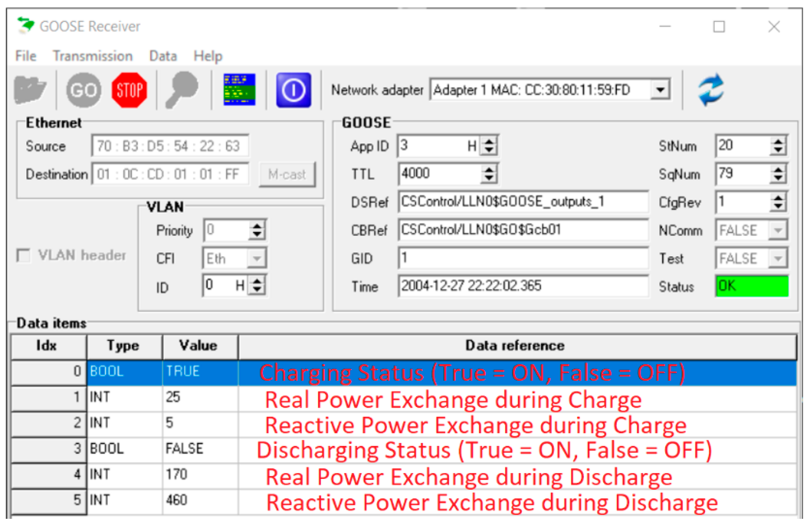Maximize the GOOSE Receiver window
Viewport: 812px width, 527px height.
719,26
